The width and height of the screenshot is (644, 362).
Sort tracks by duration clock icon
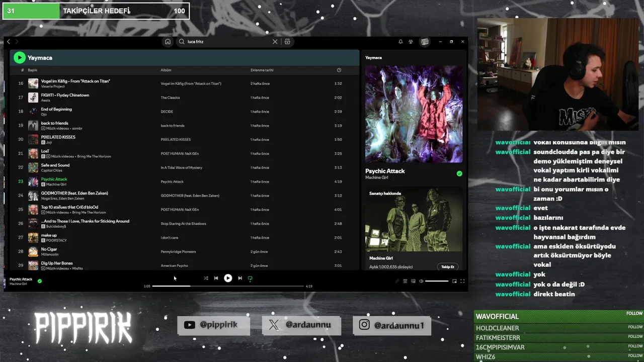click(x=339, y=70)
